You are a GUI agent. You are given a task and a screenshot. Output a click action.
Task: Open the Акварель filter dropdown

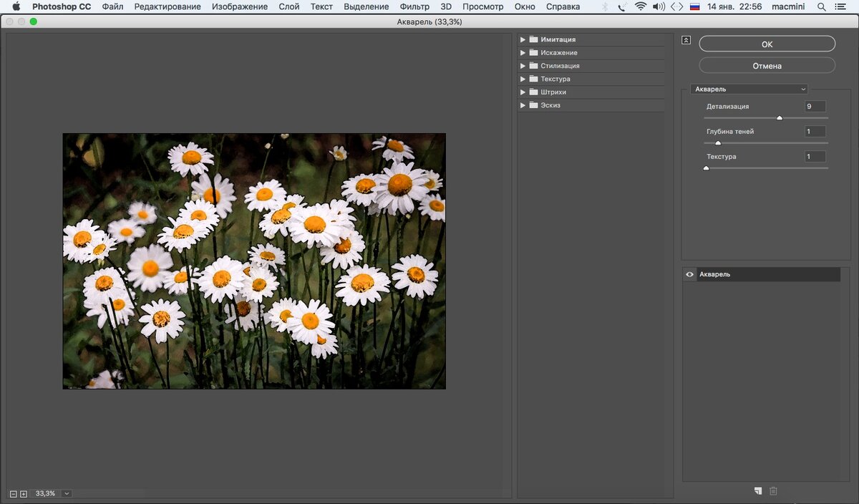[749, 89]
